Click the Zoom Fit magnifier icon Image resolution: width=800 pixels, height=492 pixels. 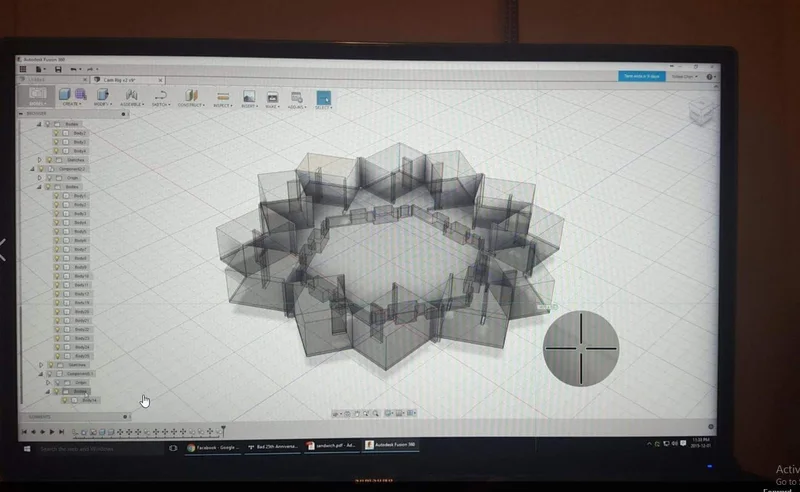click(376, 413)
